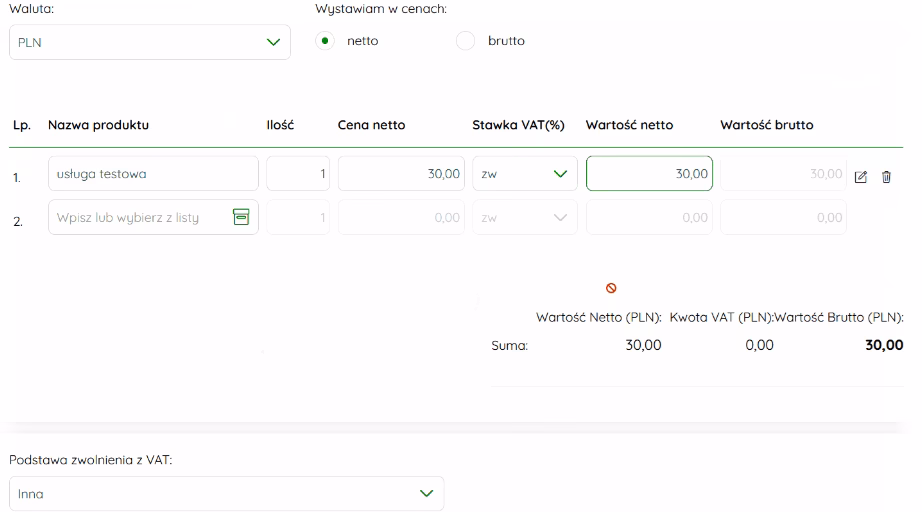This screenshot has height=512, width=922.
Task: Click the Nazwa produktu column header
Action: coord(98,125)
